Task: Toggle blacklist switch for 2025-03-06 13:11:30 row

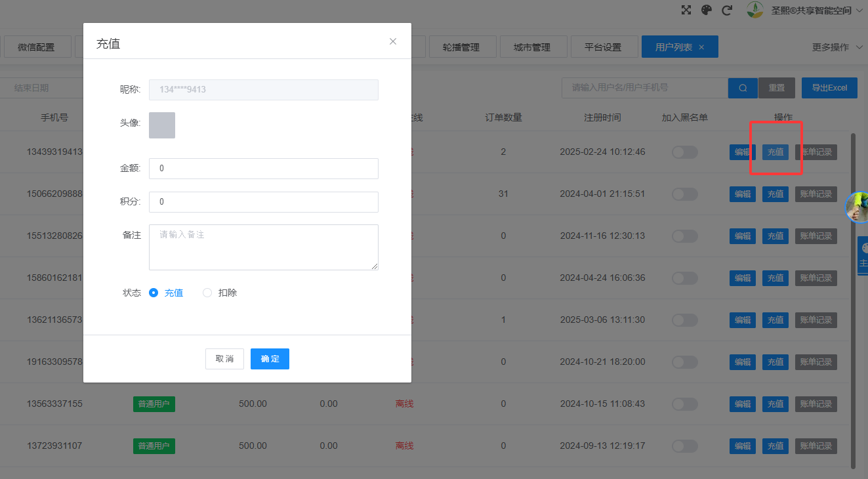Action: [x=685, y=320]
